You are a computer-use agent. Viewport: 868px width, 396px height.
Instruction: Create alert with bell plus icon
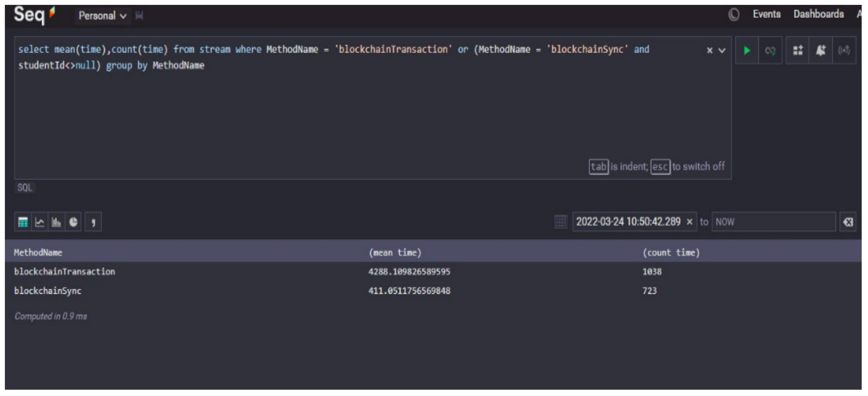[x=820, y=50]
